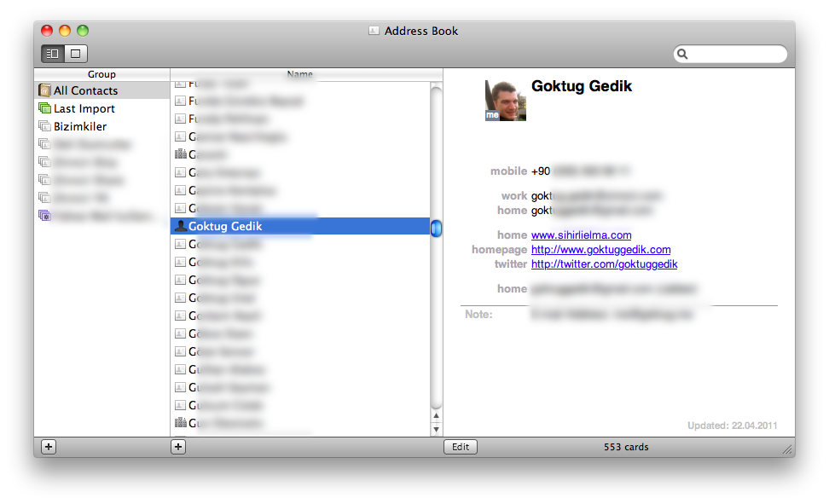The height and width of the screenshot is (504, 829).
Task: Click the mobile field label
Action: (508, 171)
